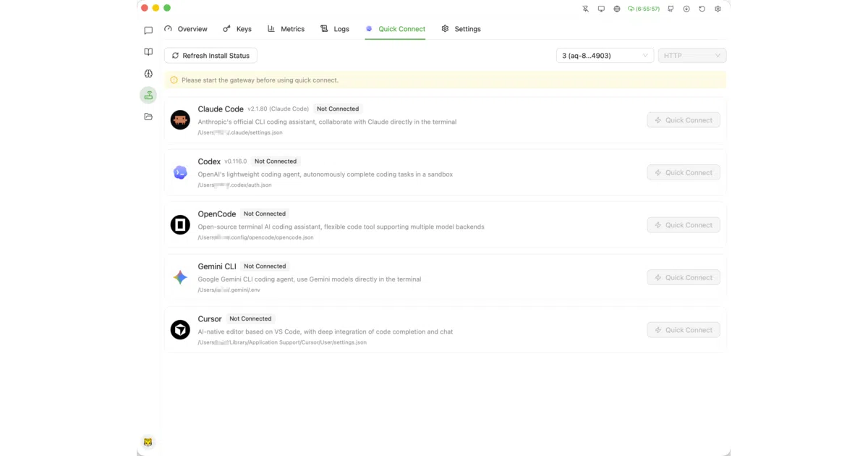Click Quick Connect for Claude Code

coord(684,120)
